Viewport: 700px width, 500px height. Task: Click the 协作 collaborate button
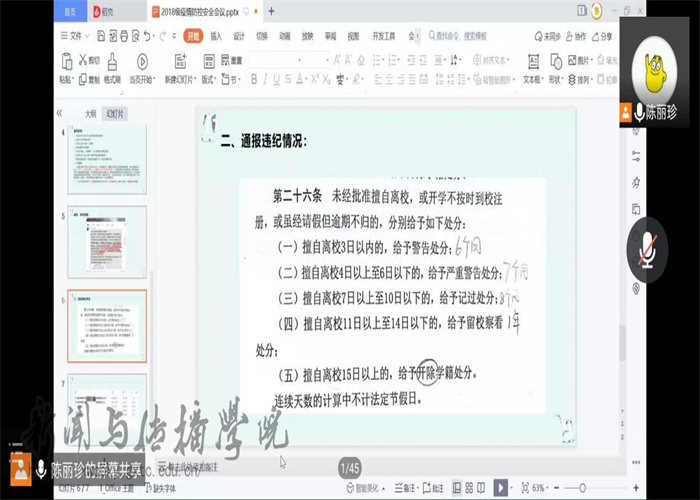(576, 37)
